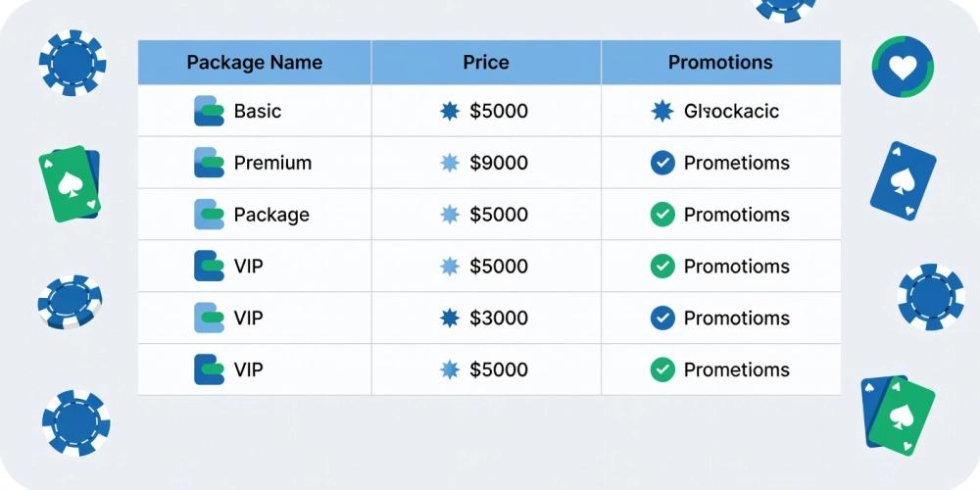Click the Basic package icon

209,112
